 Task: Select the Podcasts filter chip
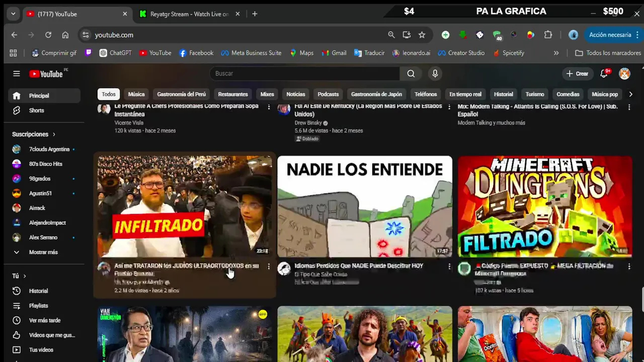[328, 94]
